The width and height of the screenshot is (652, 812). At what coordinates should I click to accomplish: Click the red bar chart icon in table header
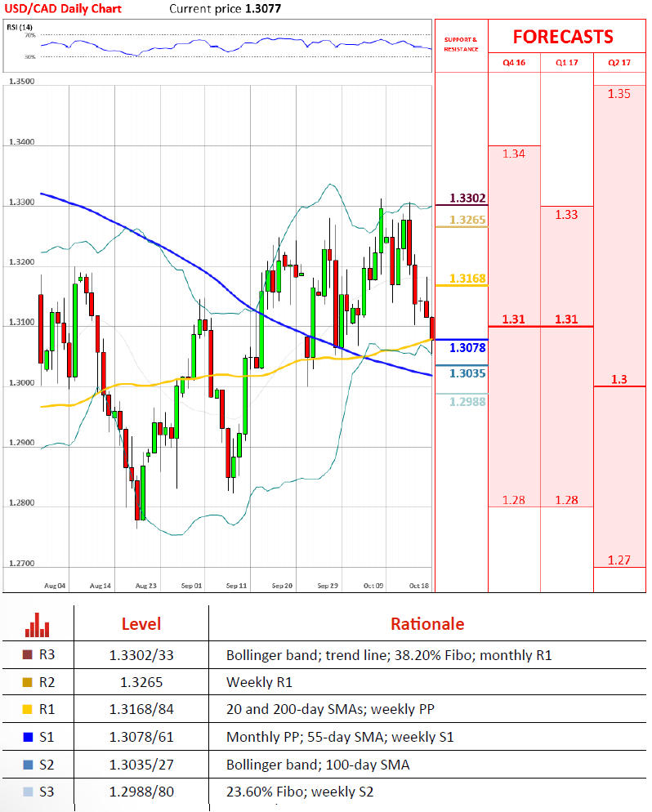tap(38, 625)
